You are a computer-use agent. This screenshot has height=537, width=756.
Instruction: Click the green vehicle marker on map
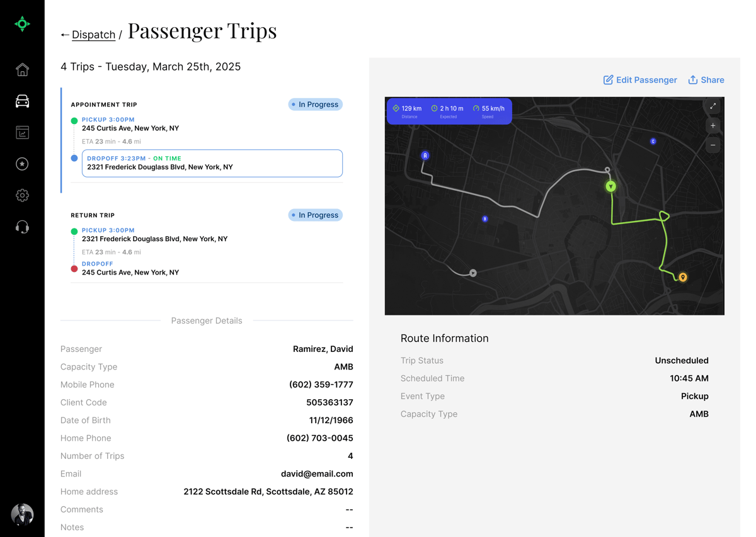coord(610,186)
